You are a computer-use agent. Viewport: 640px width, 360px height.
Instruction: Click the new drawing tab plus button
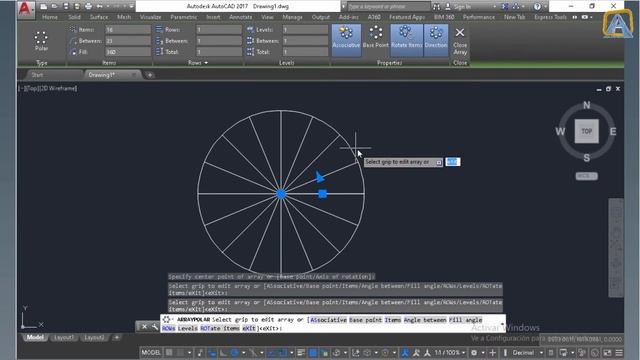pyautogui.click(x=150, y=75)
